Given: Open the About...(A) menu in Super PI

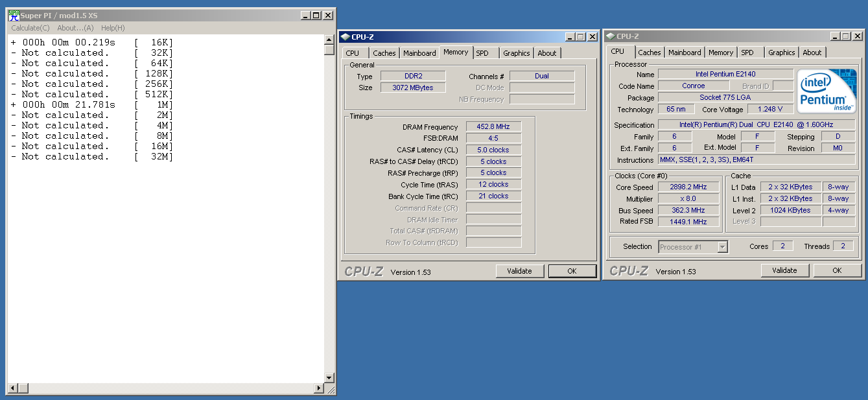Looking at the screenshot, I should (x=75, y=28).
